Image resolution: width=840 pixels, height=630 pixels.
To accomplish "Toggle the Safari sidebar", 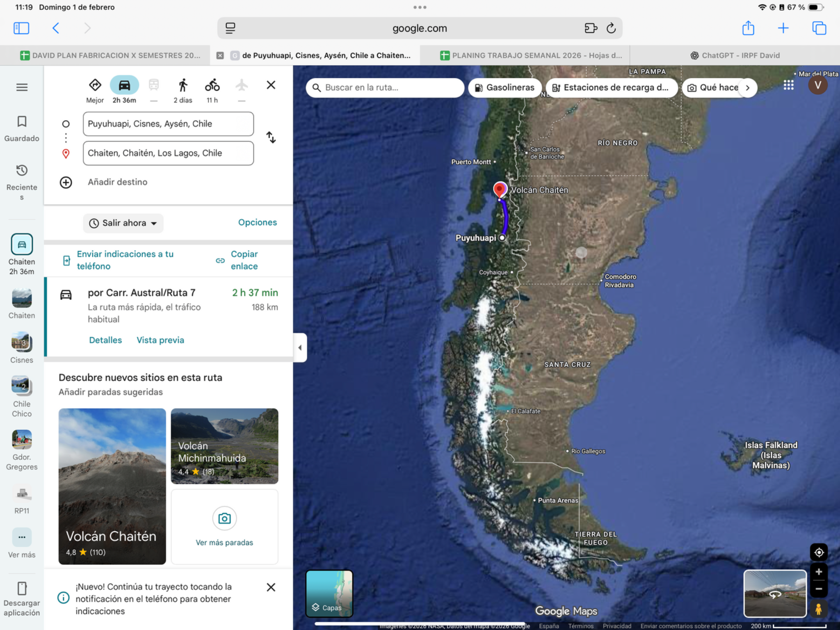I will 21,28.
